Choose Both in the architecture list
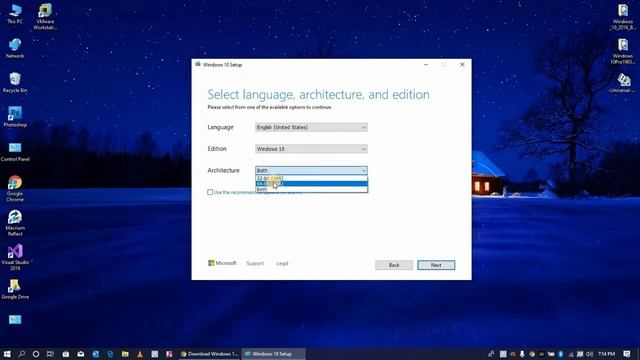This screenshot has width=640, height=360. (311, 189)
